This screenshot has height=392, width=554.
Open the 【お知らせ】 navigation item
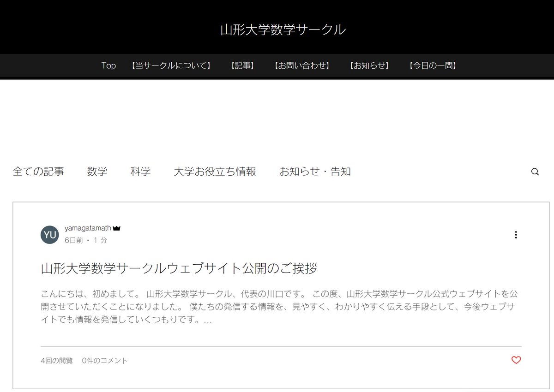tap(369, 65)
